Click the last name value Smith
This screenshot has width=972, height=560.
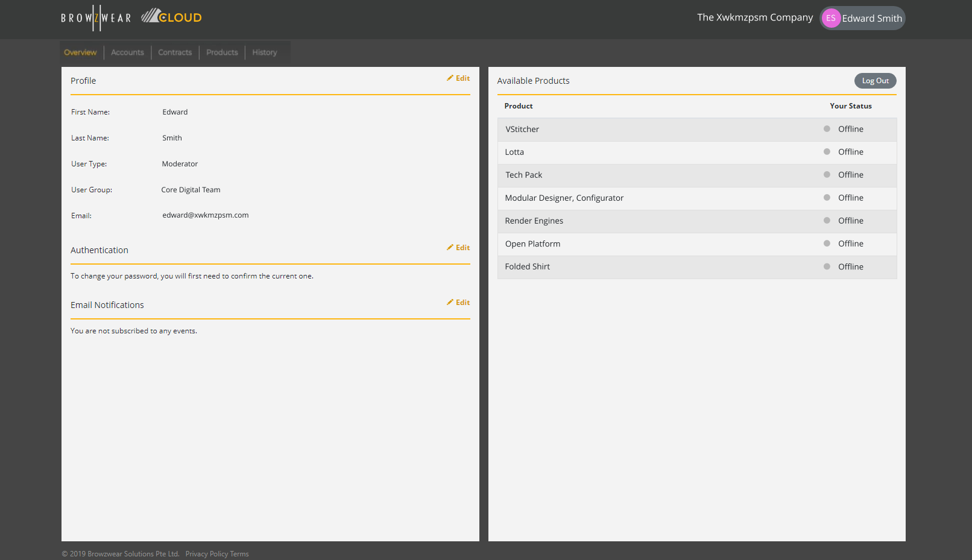[172, 138]
